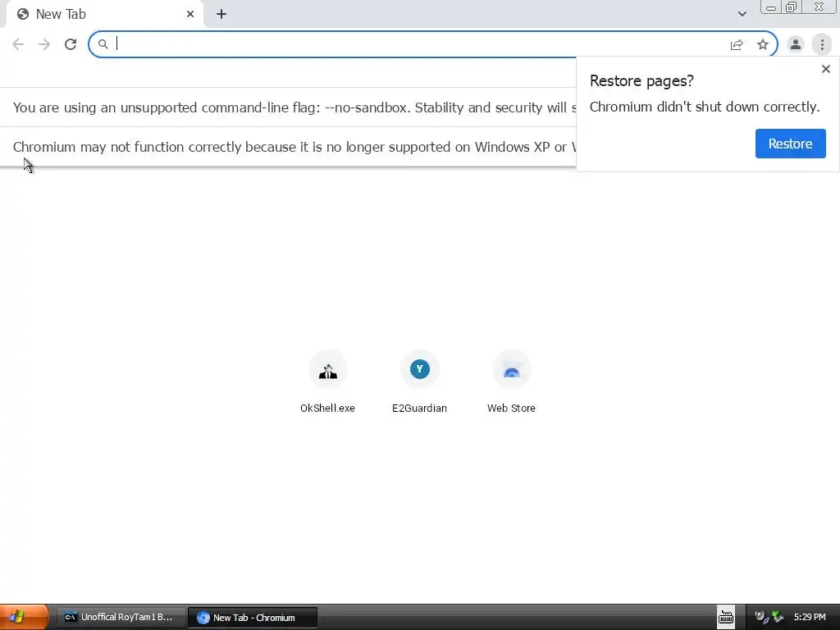Click Chromium didn't shut down correctly text
The image size is (840, 630).
(705, 107)
